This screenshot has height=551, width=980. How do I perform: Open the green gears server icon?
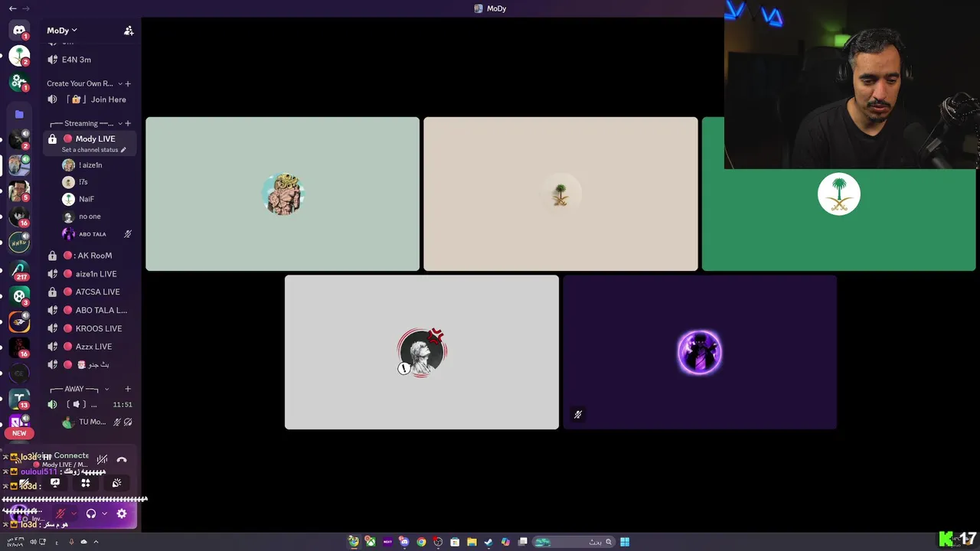click(19, 81)
